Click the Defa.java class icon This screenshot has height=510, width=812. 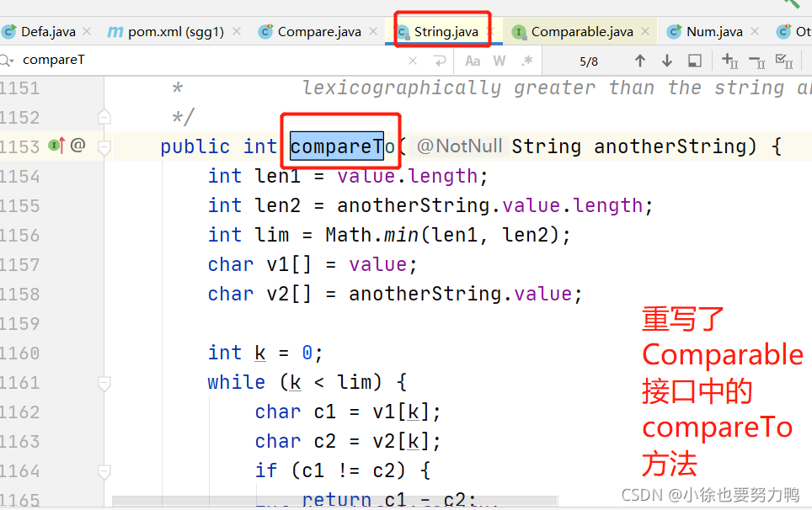tap(8, 32)
